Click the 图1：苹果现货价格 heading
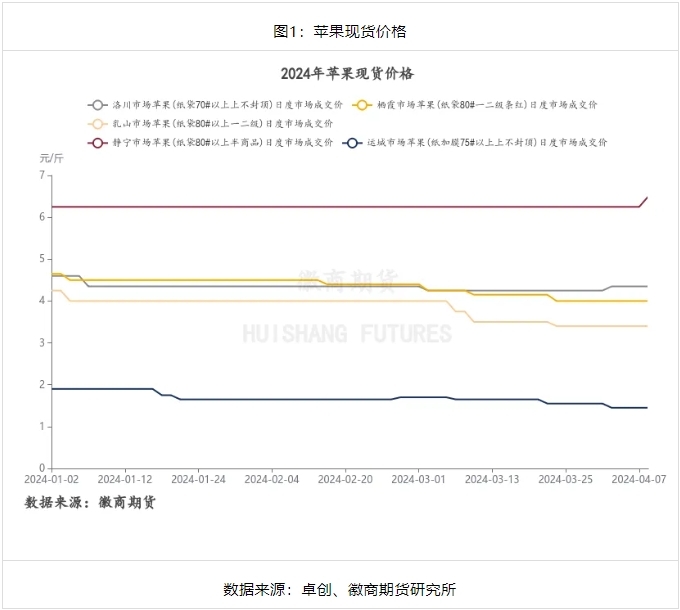This screenshot has width=680, height=610. [x=340, y=31]
